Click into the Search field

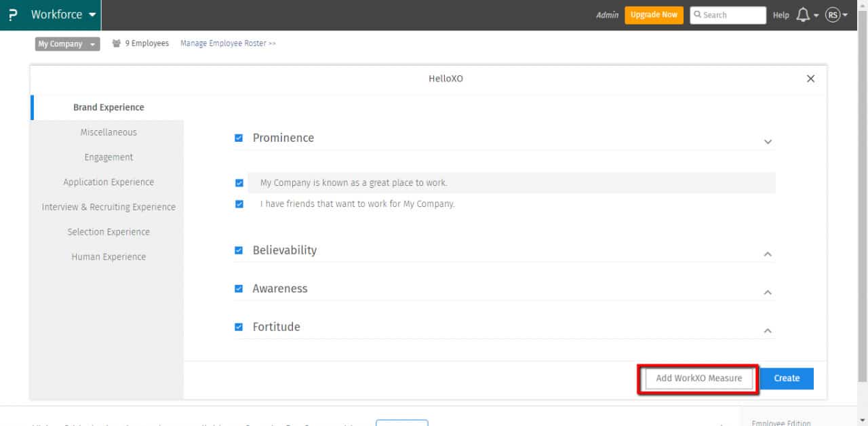[x=728, y=15]
